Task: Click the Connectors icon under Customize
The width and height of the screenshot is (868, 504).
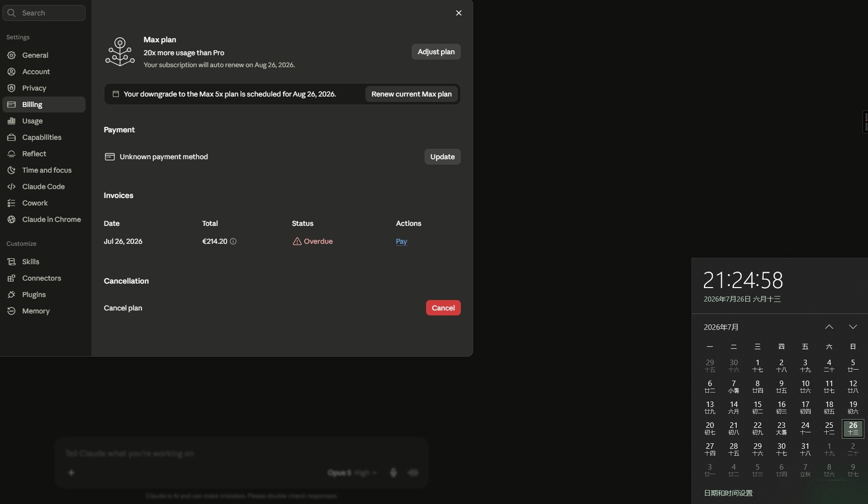Action: (11, 278)
